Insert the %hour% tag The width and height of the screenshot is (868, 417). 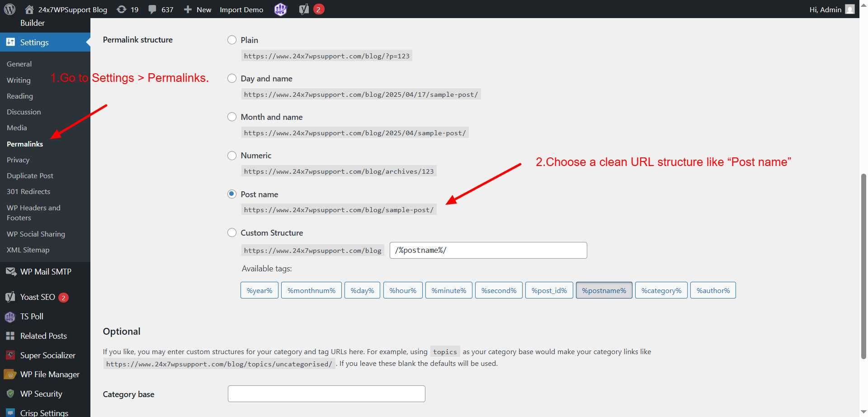(x=403, y=290)
